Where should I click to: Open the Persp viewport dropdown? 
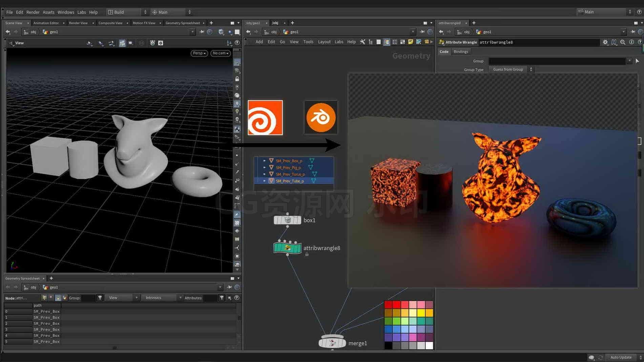199,53
